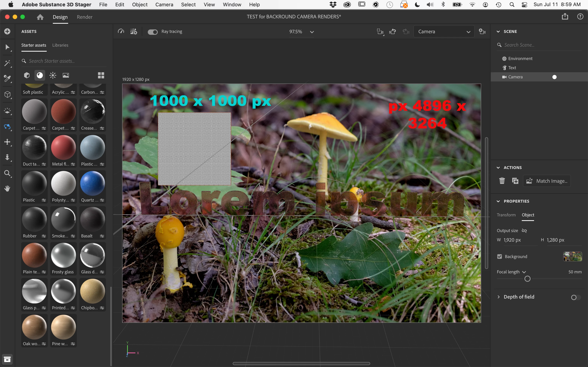Screen dimensions: 588x367
Task: Click the Match Image button
Action: 547,181
